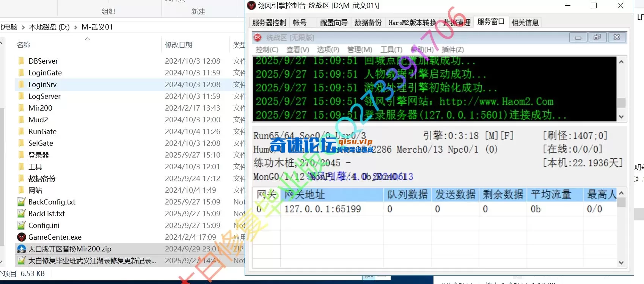Select the Mir200 folder icon

21,108
